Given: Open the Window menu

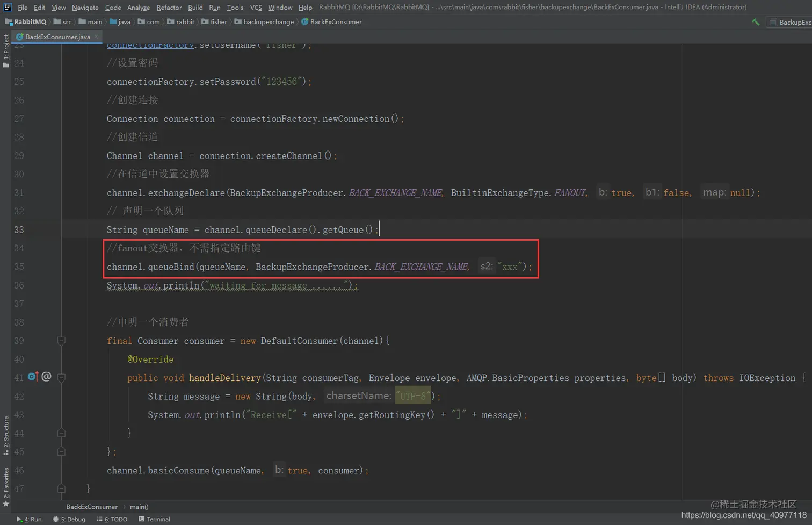Looking at the screenshot, I should tap(280, 8).
